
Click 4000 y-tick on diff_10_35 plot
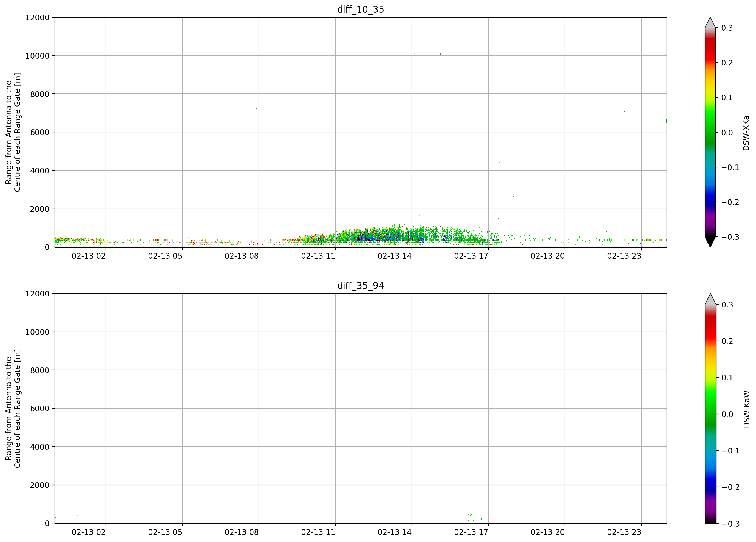click(40, 170)
